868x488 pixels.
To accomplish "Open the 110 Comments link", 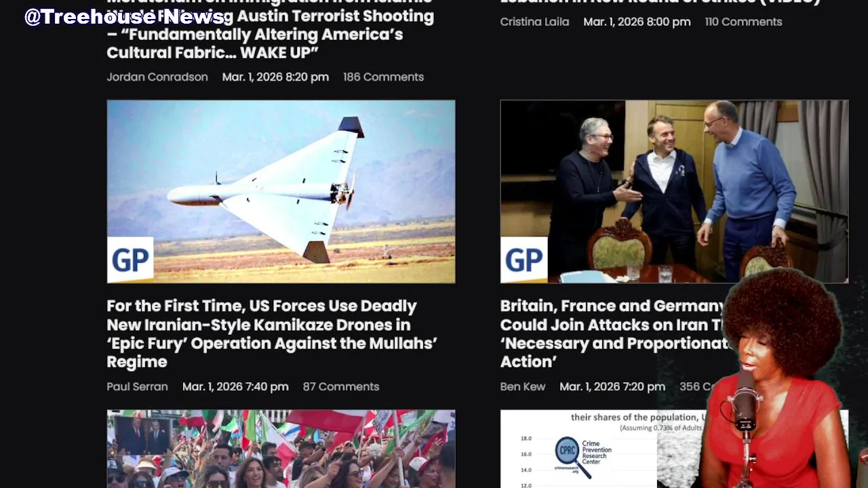I will point(743,22).
